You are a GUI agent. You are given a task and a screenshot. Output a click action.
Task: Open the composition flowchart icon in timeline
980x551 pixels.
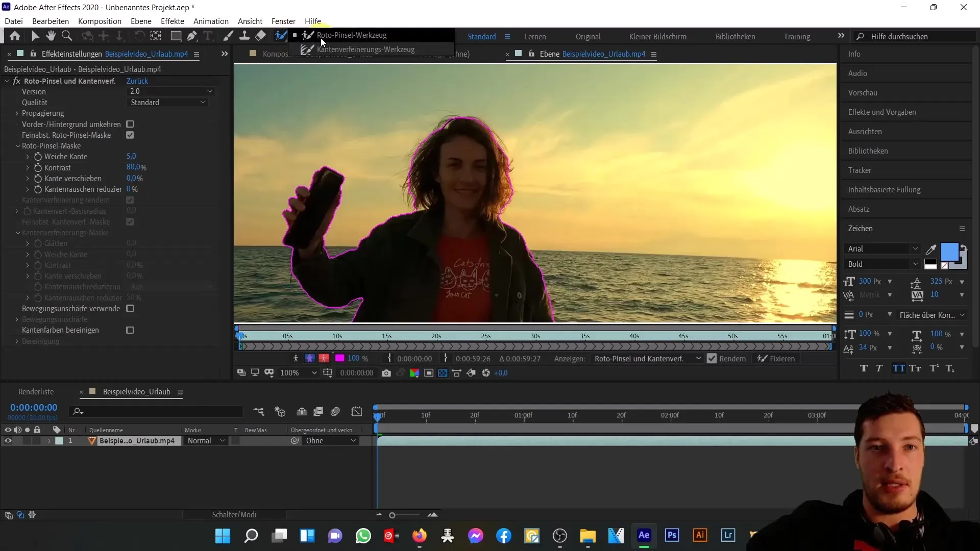coord(259,412)
